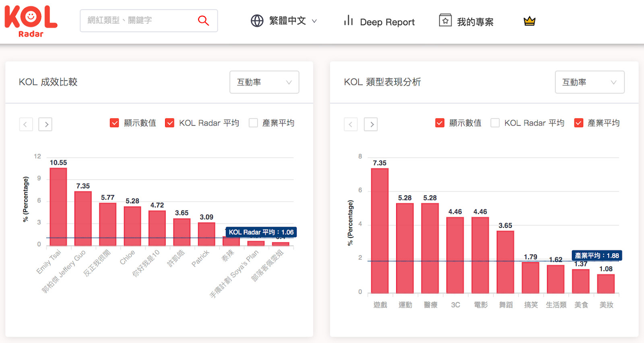The image size is (644, 343).
Task: Click the 電影 category bar
Action: [480, 255]
